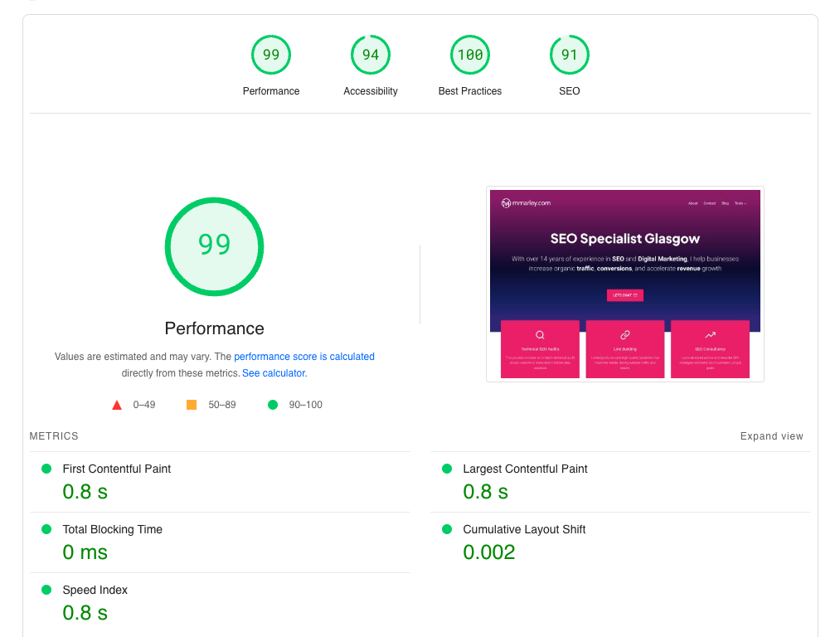Image resolution: width=840 pixels, height=637 pixels.
Task: Click the Best Practices score gauge 100
Action: (x=470, y=55)
